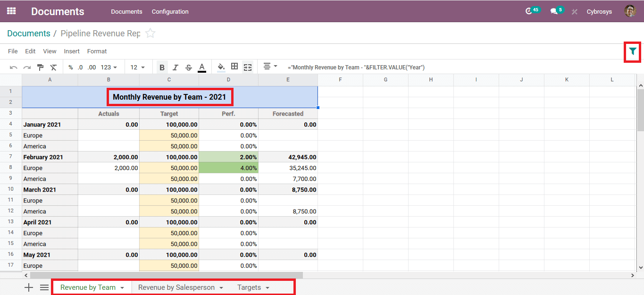
Task: Switch to Revenue by Salesperson sheet
Action: tap(176, 287)
